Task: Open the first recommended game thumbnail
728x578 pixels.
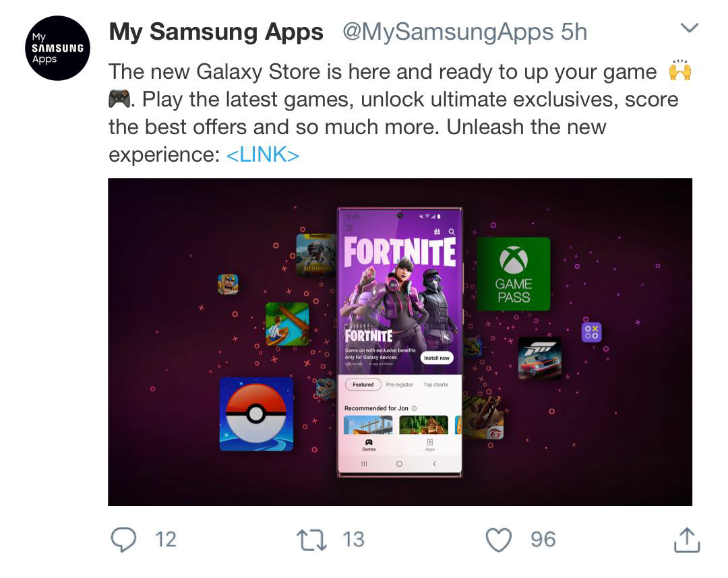Action: [x=368, y=425]
